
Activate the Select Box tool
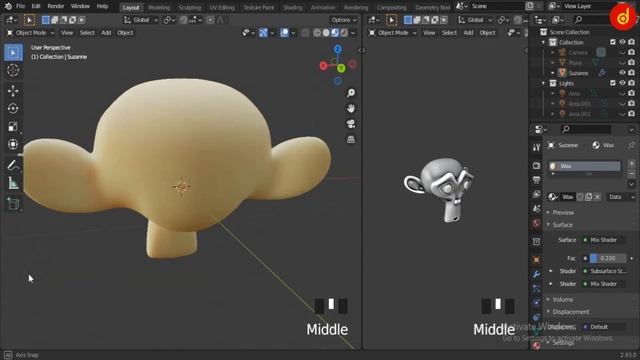13,53
